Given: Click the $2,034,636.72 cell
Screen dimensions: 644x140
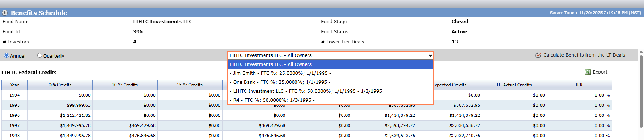Looking at the screenshot, I should [449, 125].
